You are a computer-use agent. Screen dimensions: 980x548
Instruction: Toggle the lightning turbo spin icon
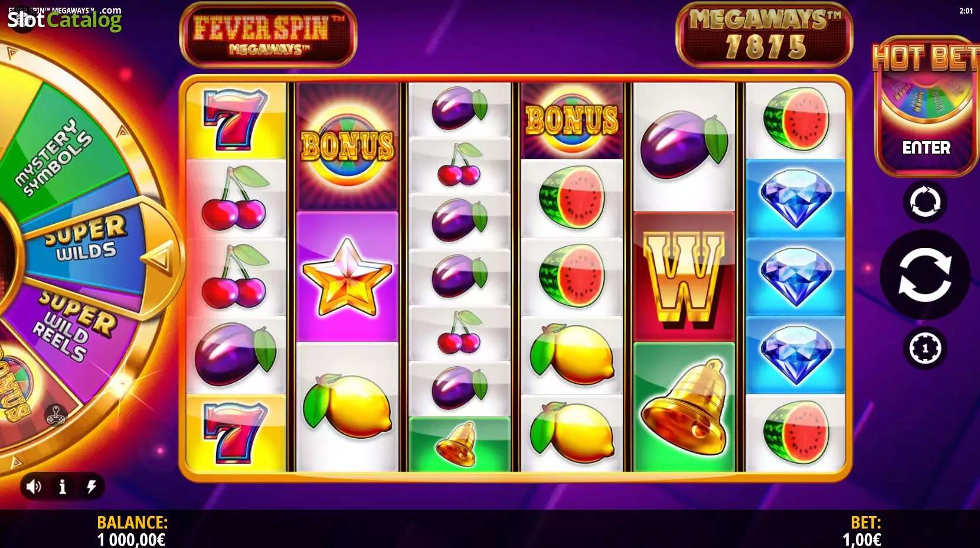(92, 487)
